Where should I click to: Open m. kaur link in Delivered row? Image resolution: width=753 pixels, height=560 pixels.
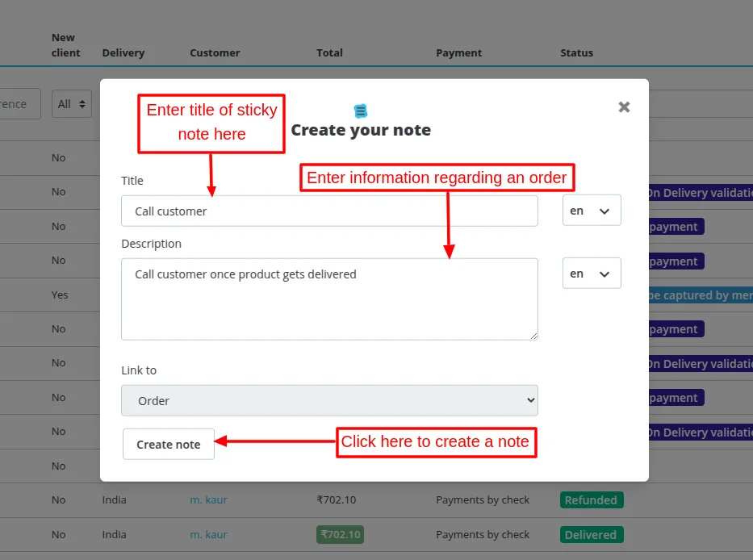(x=208, y=535)
